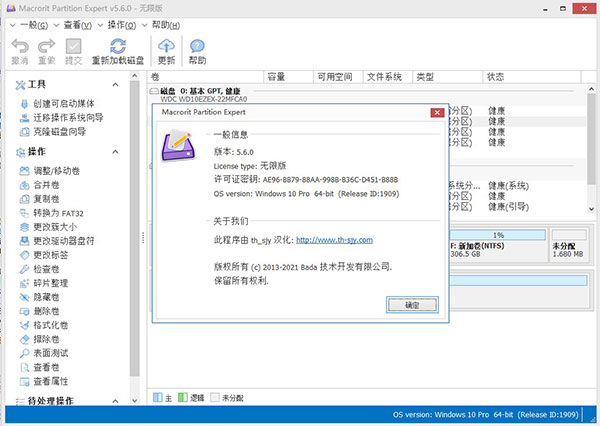The height and width of the screenshot is (426, 600).
Task: Click the splitter grip between panels
Action: pos(143,238)
